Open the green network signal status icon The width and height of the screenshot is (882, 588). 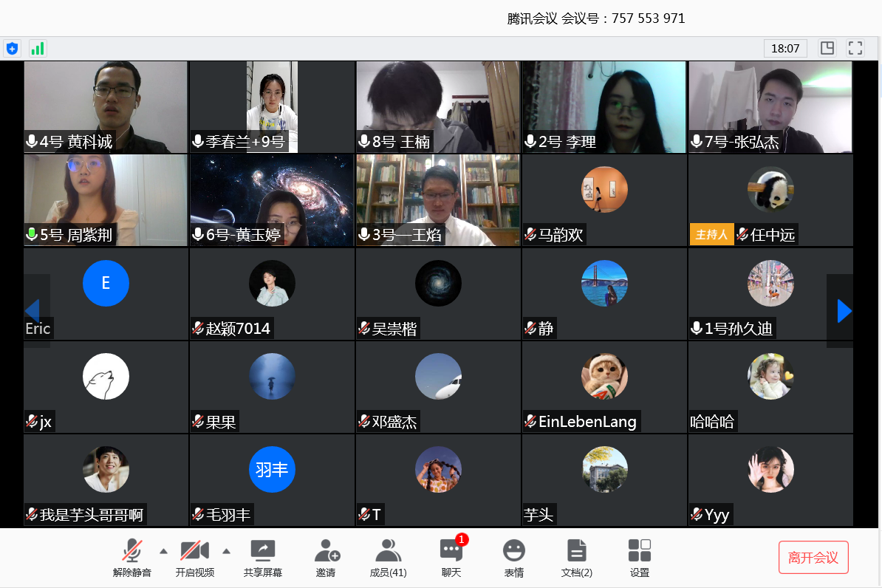pyautogui.click(x=38, y=49)
